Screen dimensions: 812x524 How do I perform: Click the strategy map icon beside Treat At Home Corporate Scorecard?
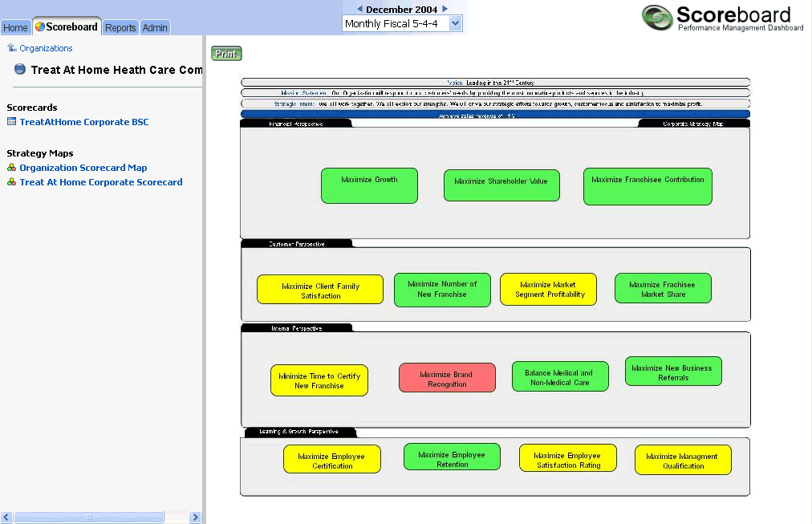point(11,181)
